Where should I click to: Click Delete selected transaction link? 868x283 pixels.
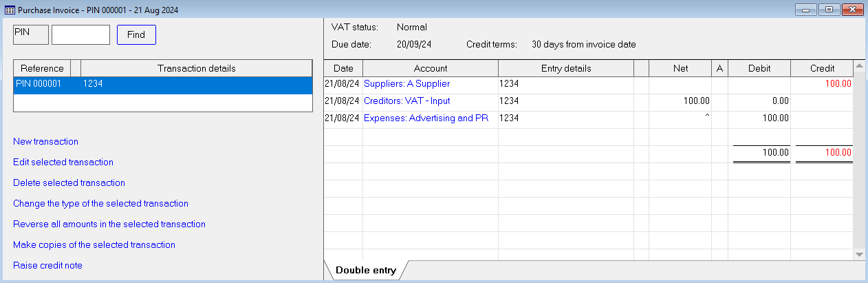point(69,182)
